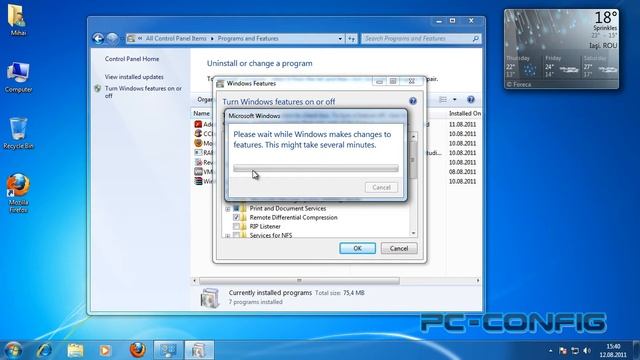
Task: Open Firefox from the taskbar
Action: coord(138,350)
